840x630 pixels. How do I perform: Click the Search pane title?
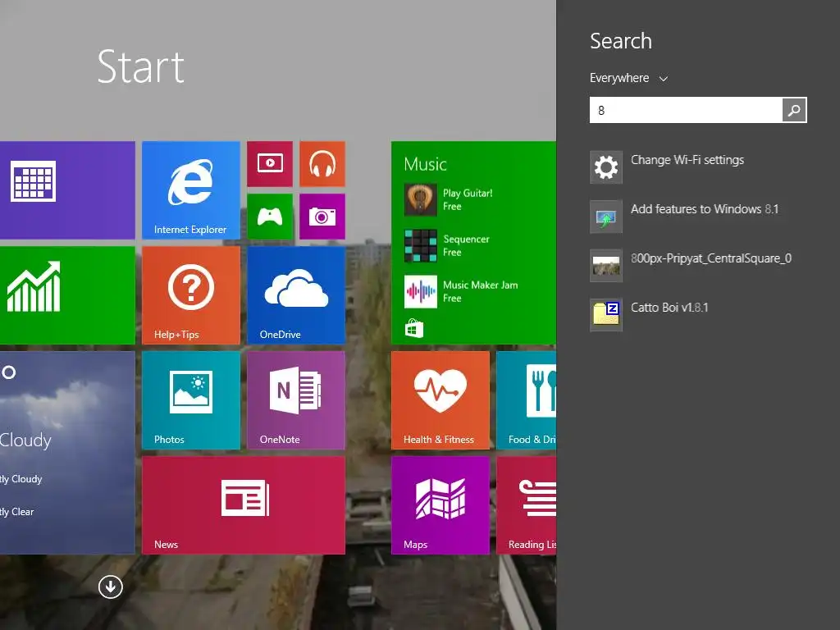pyautogui.click(x=621, y=41)
